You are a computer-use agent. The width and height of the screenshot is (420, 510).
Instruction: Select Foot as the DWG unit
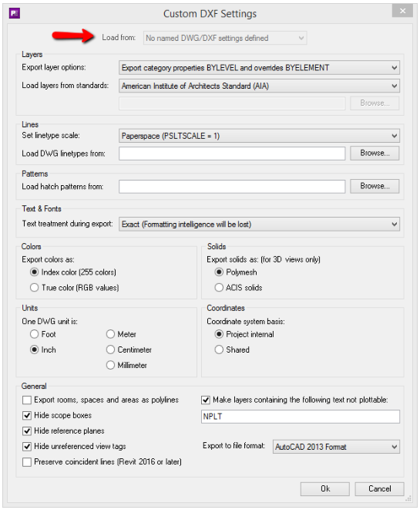click(x=35, y=334)
